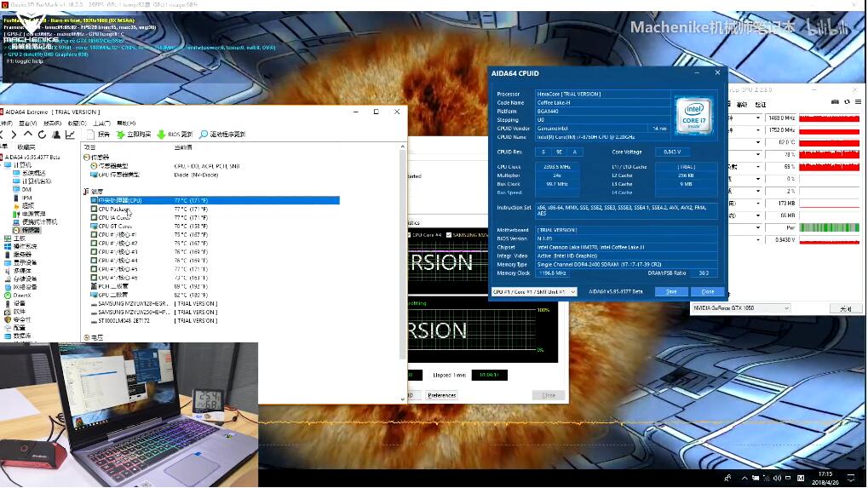Open the (H) Help menu in AIDA64
Image resolution: width=868 pixels, height=488 pixels.
click(126, 123)
